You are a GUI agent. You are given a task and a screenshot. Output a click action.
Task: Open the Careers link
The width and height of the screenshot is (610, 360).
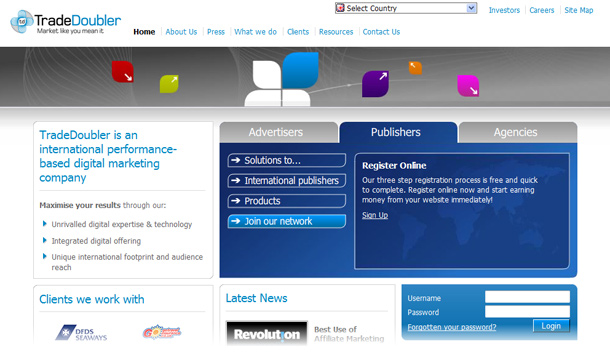[542, 10]
